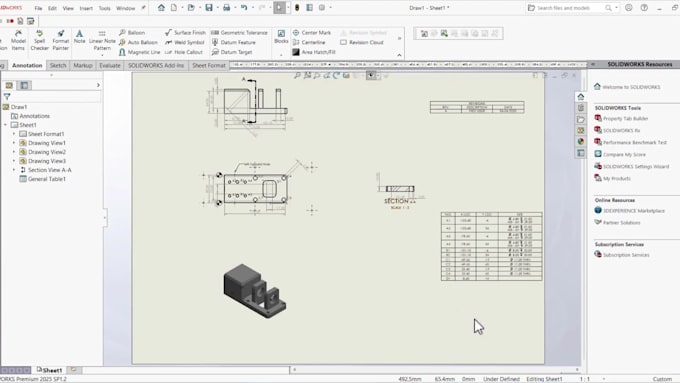
Task: Open Partner Solutions link
Action: [x=617, y=223]
